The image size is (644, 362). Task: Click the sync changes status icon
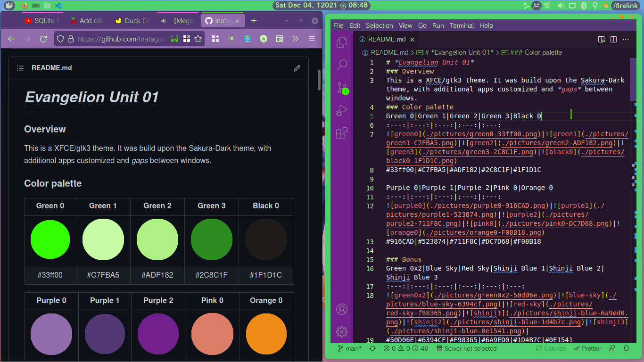(x=372, y=349)
